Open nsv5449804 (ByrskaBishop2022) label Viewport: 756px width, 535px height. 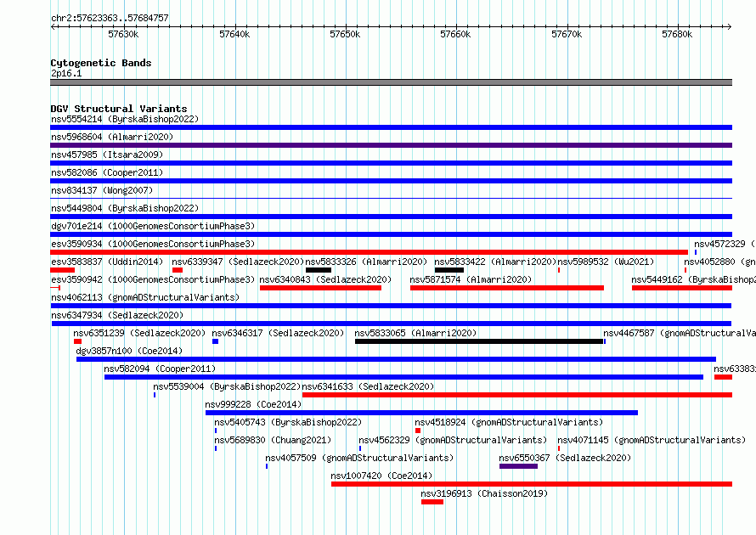click(125, 208)
